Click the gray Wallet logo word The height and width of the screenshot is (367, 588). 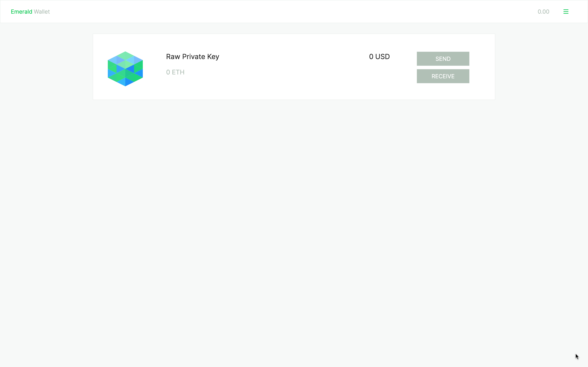tap(42, 12)
